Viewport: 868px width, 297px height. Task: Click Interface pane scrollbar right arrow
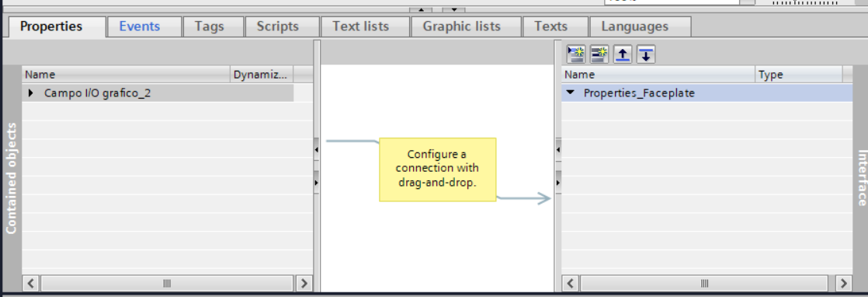pos(844,283)
